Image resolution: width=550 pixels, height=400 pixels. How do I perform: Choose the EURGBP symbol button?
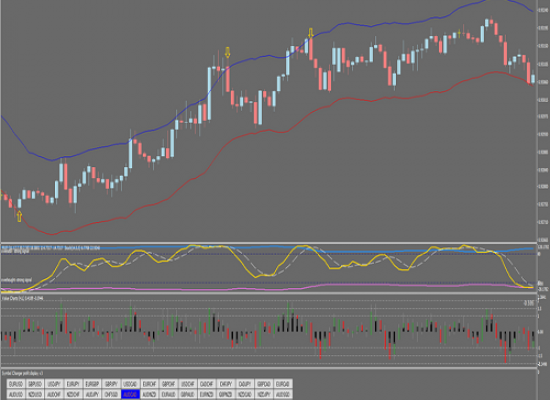92,384
